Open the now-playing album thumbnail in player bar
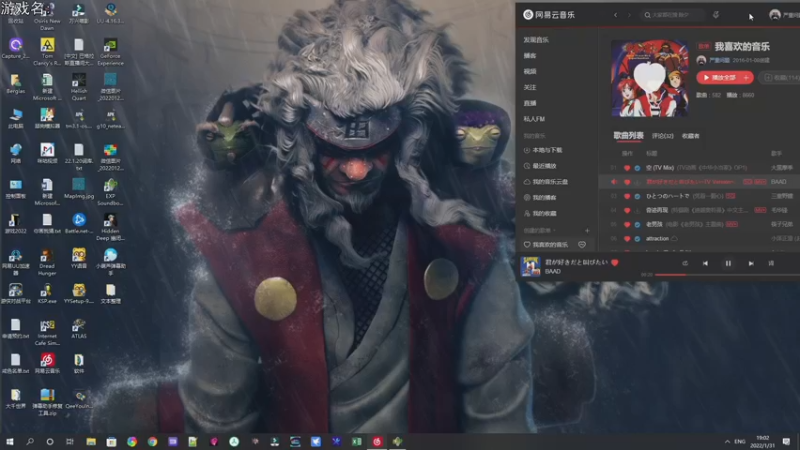This screenshot has width=800, height=450. click(x=530, y=266)
